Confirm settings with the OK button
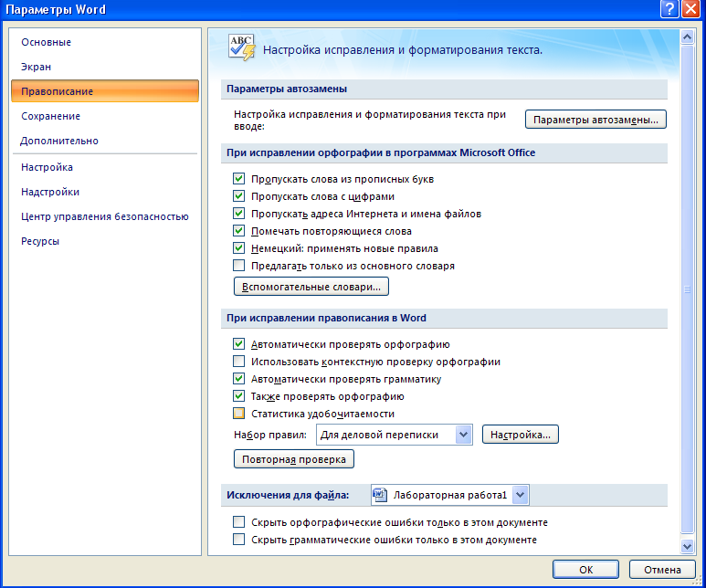The width and height of the screenshot is (706, 588). coord(585,570)
